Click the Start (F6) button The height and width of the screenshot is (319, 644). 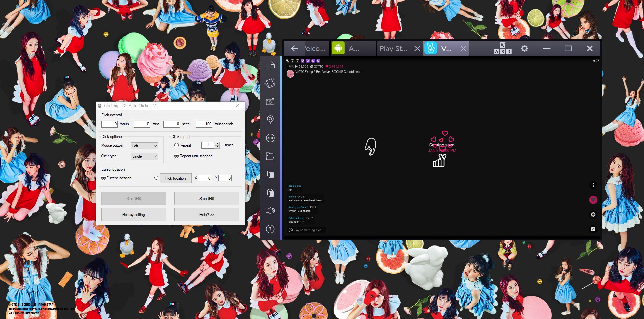[x=134, y=199]
